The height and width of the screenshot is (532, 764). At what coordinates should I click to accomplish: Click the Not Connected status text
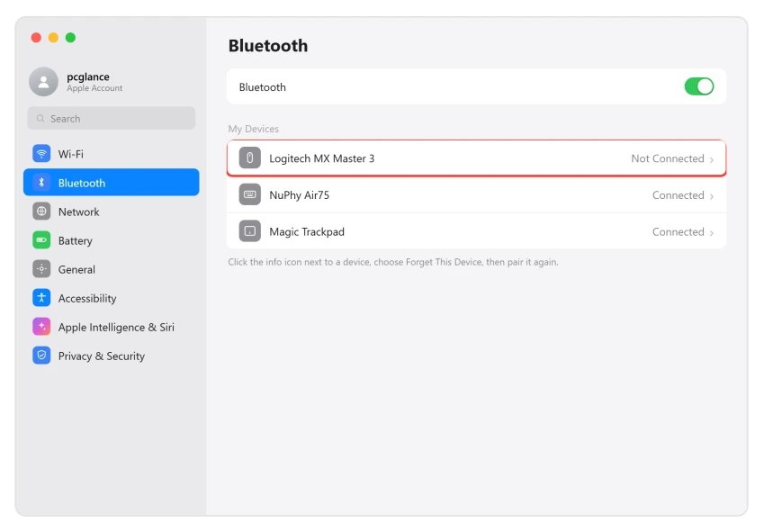click(668, 158)
